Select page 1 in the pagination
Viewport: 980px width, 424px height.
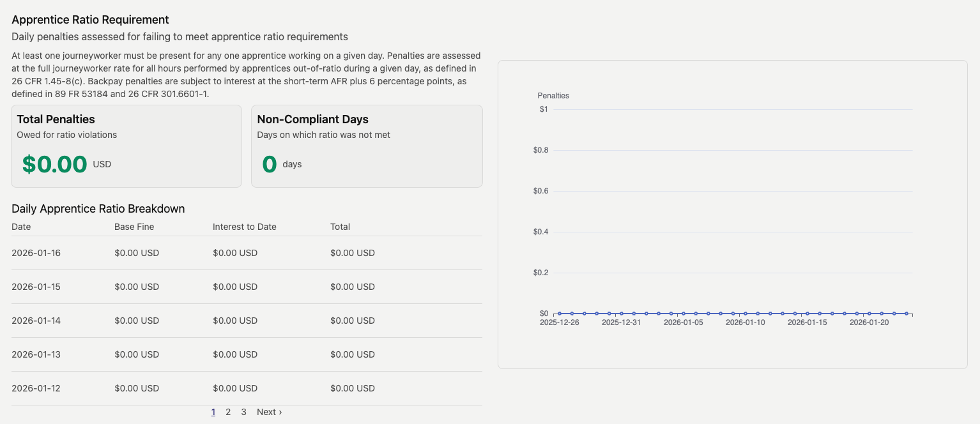[213, 412]
